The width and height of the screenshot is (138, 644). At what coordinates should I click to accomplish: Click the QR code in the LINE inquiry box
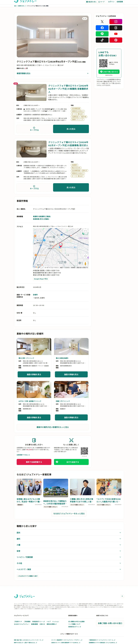pyautogui.click(x=103, y=63)
